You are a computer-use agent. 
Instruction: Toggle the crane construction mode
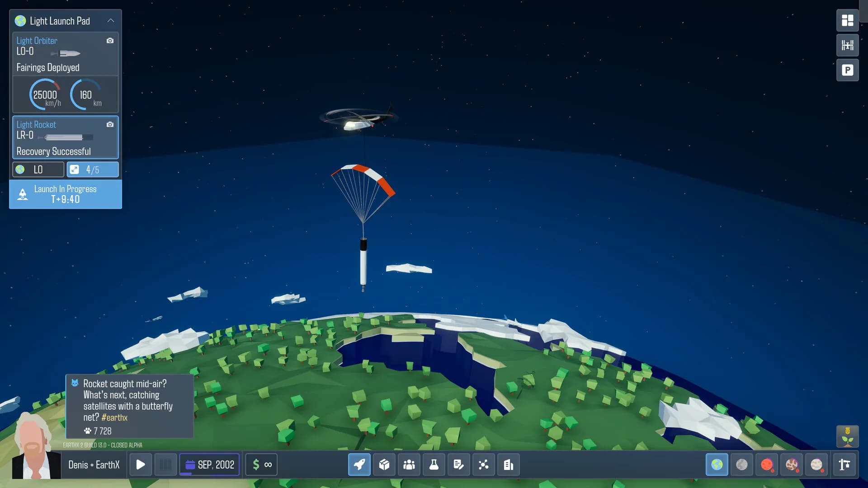(x=844, y=465)
